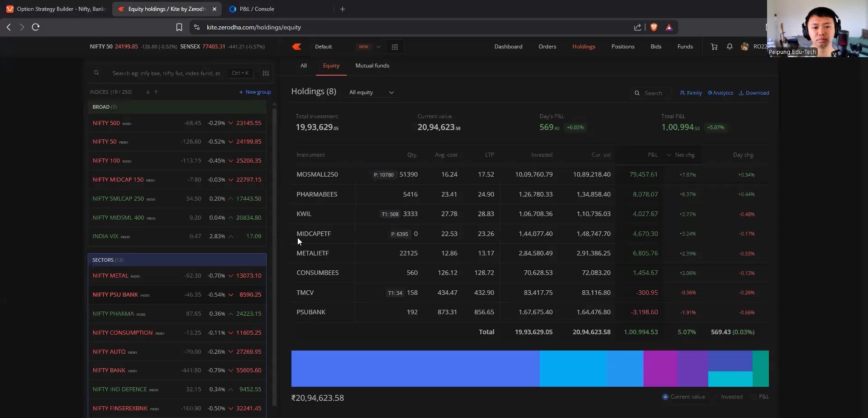Open site info icon beside the URL
The image size is (868, 418).
196,27
